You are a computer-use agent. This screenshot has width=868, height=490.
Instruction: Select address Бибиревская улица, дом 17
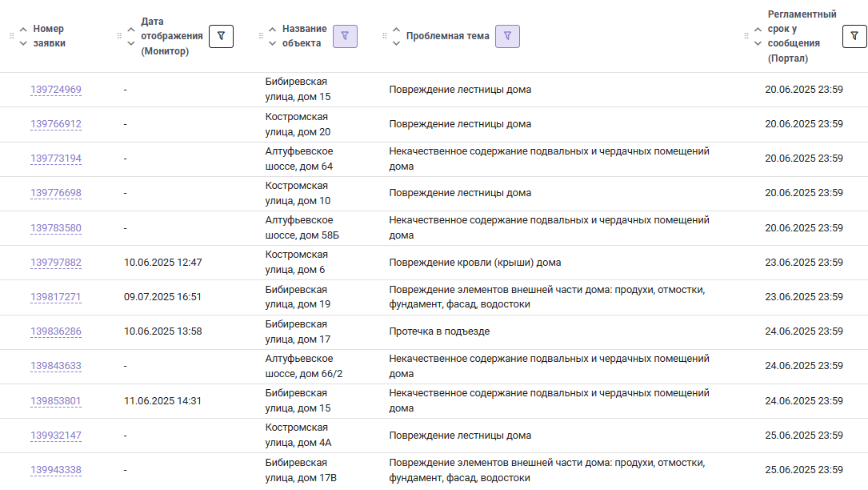(x=298, y=331)
